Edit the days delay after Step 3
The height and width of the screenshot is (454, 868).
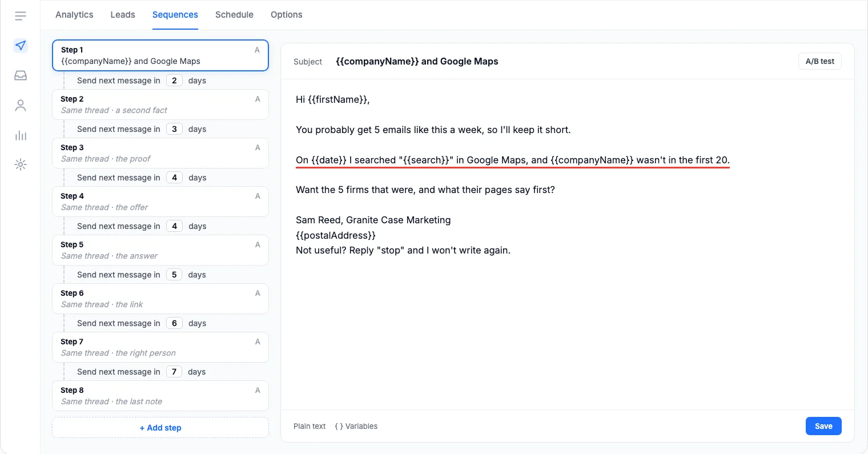click(174, 178)
